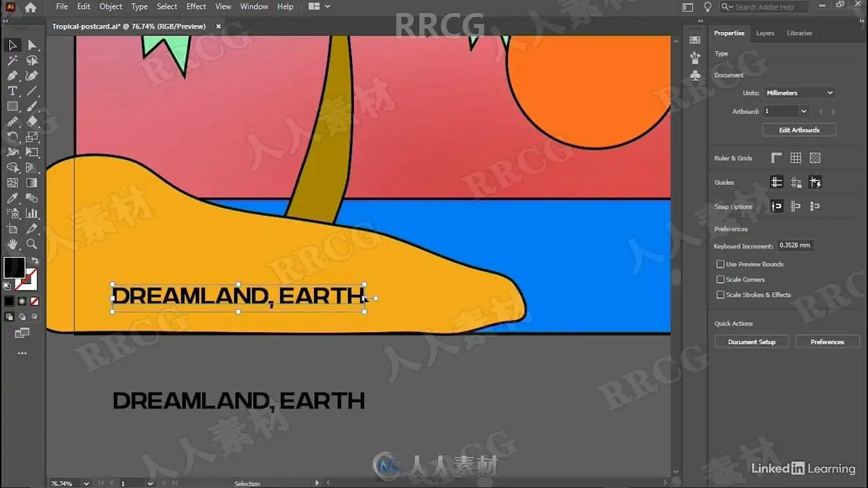Image resolution: width=868 pixels, height=488 pixels.
Task: Select the Hand tool
Action: (x=12, y=245)
